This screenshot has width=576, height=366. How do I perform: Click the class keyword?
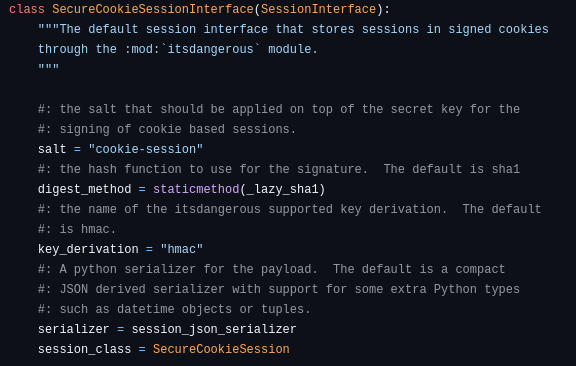(27, 9)
